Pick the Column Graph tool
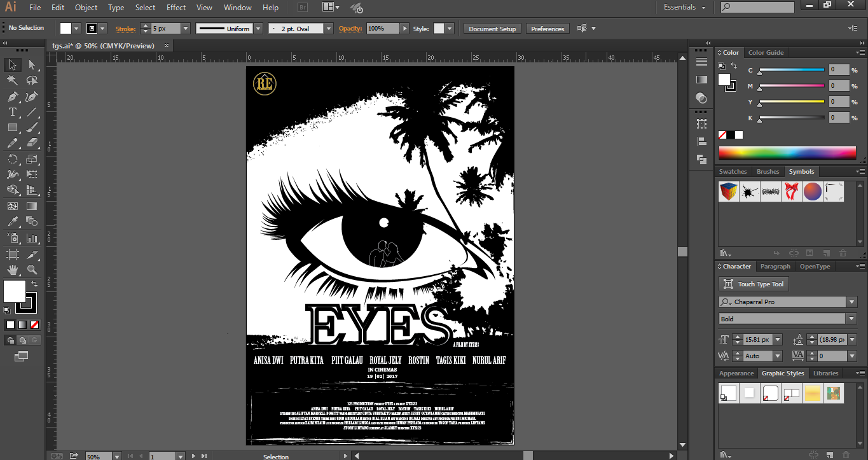 [x=32, y=238]
